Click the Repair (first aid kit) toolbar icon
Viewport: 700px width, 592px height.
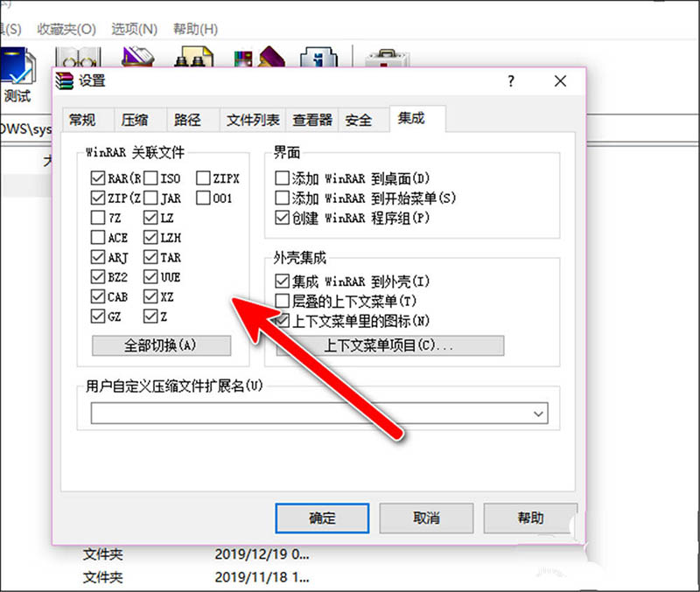[387, 59]
